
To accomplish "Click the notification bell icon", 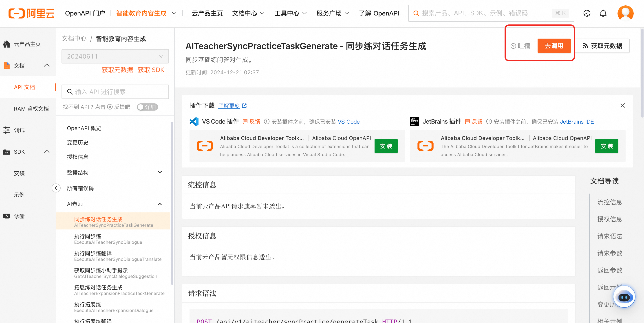I will tap(603, 13).
